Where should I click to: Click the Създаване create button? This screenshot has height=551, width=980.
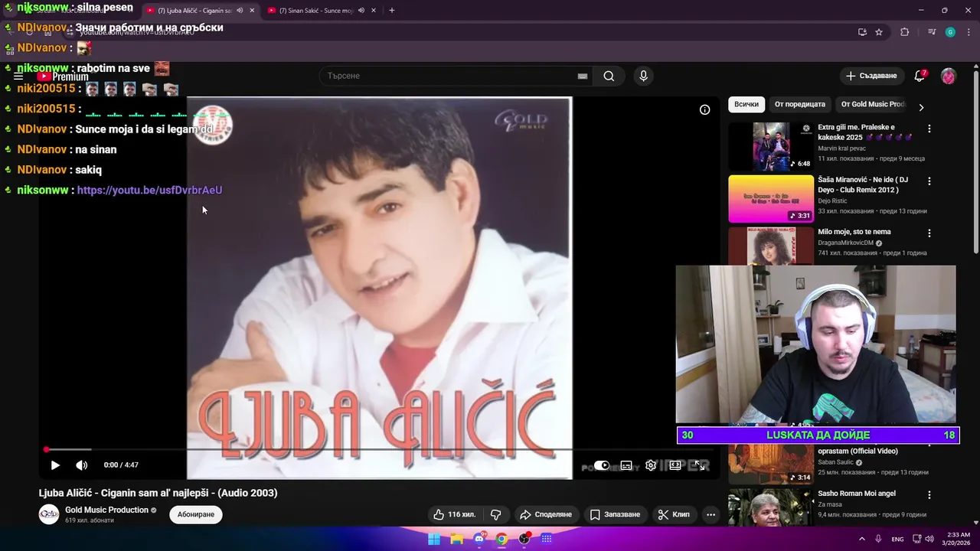(871, 76)
